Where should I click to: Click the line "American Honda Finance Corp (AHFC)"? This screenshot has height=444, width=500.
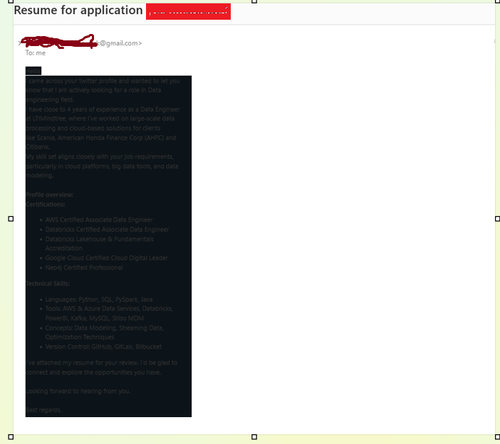pyautogui.click(x=101, y=138)
